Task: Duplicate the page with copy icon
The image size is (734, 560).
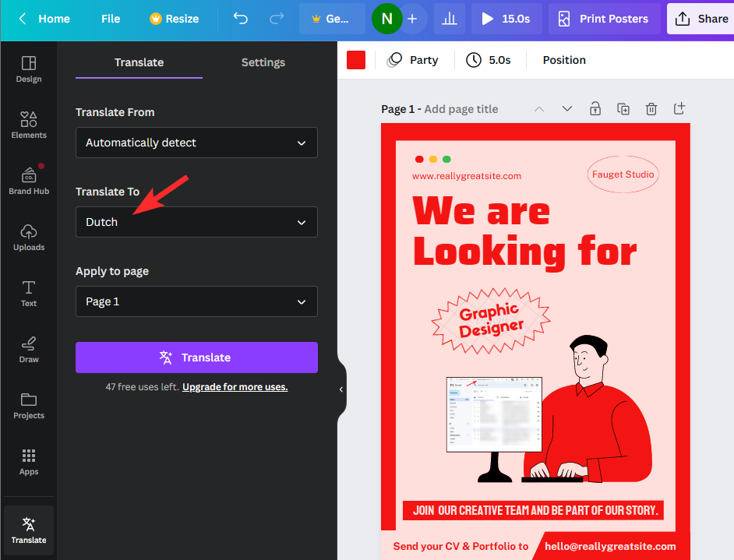Action: point(623,109)
